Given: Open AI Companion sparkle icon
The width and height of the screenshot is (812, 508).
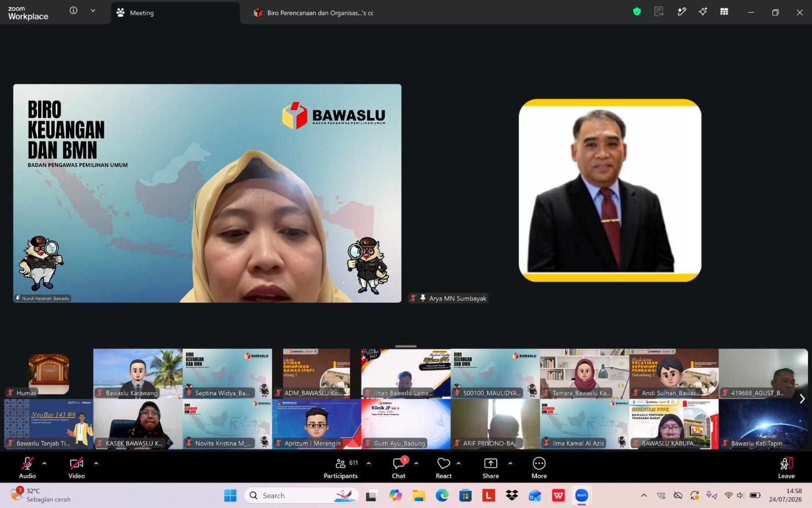Looking at the screenshot, I should click(703, 12).
